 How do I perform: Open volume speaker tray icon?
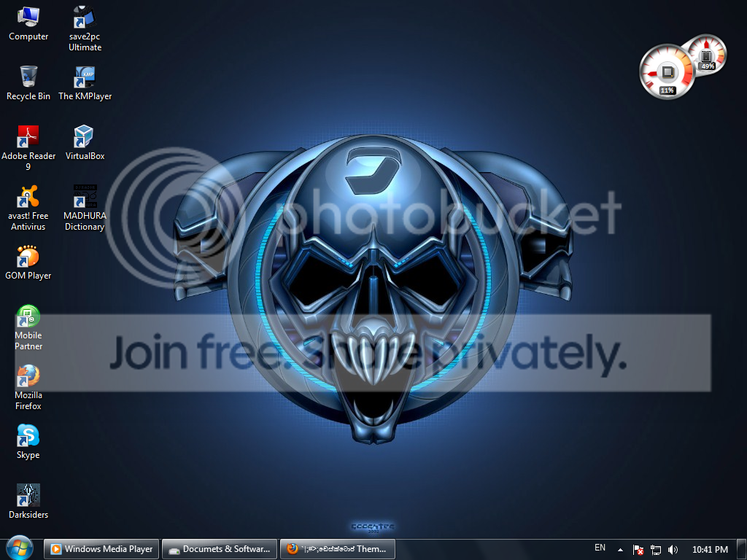tap(673, 550)
